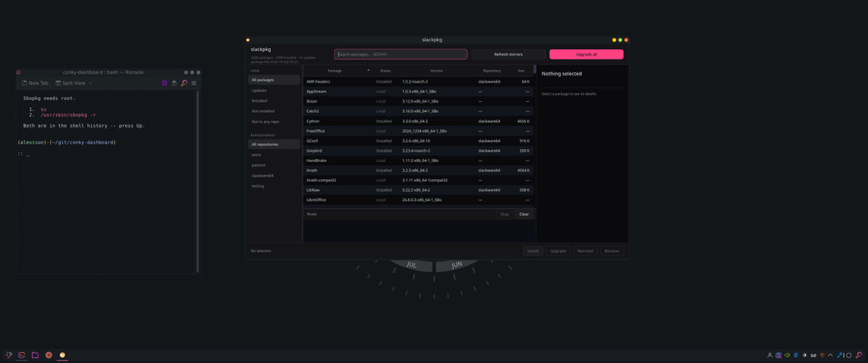This screenshot has width=868, height=363.
Task: Expand the Split View dropdown arrow
Action: click(90, 83)
